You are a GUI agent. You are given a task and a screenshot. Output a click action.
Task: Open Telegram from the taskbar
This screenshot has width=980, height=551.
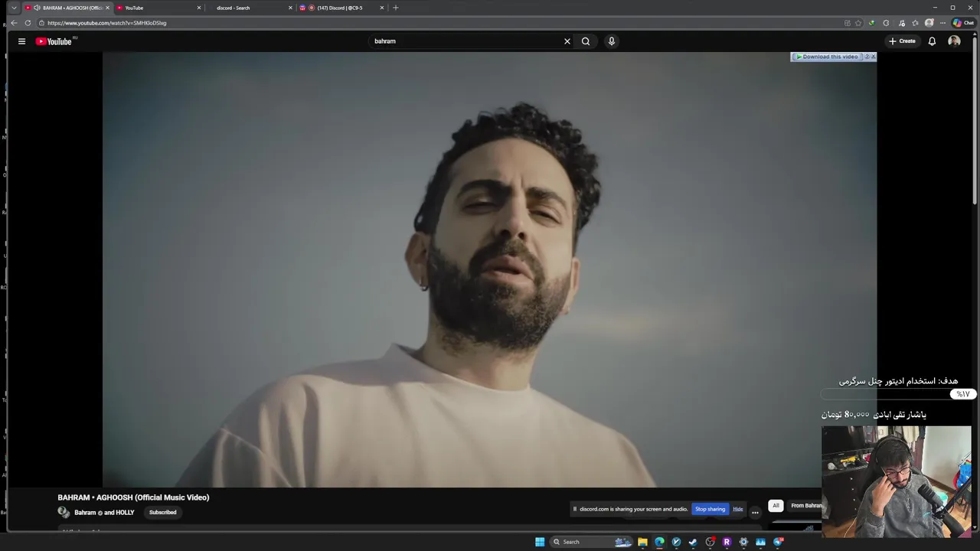point(779,542)
